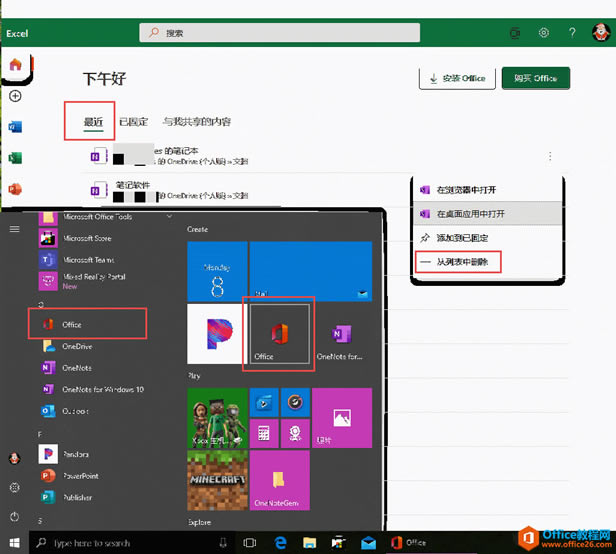Switch to Office app on the taskbar
The height and width of the screenshot is (554, 616).
click(410, 543)
